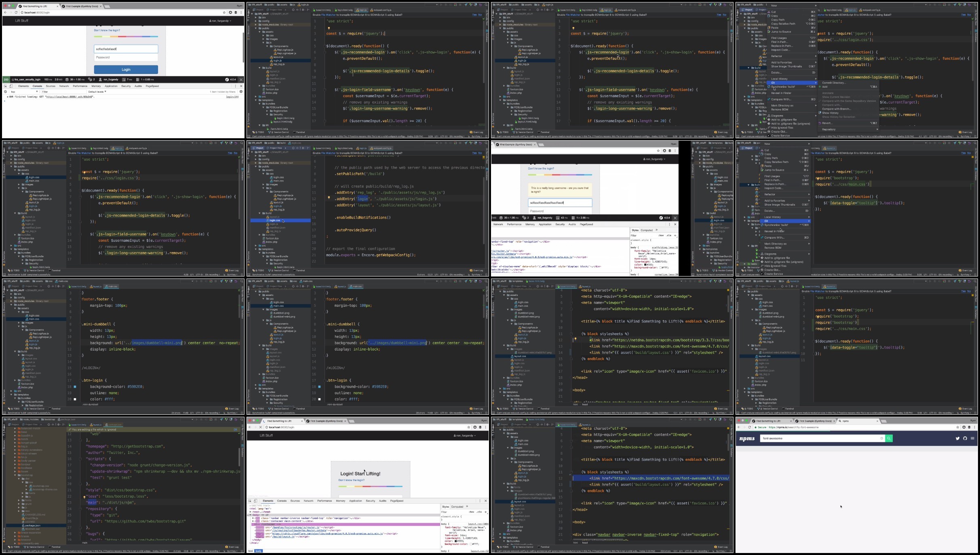The image size is (980, 555).
Task: Stop loading the localhost login page
Action: 261,427
